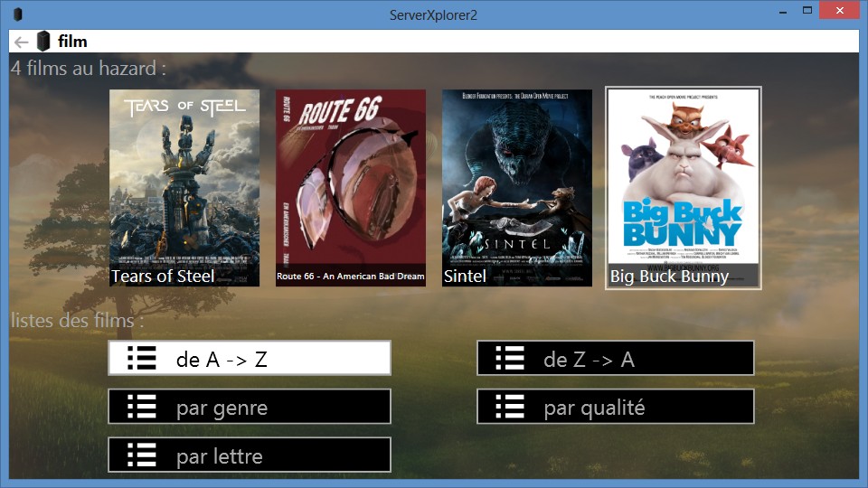868x488 pixels.
Task: Click the list icon on par lettre
Action: click(142, 455)
